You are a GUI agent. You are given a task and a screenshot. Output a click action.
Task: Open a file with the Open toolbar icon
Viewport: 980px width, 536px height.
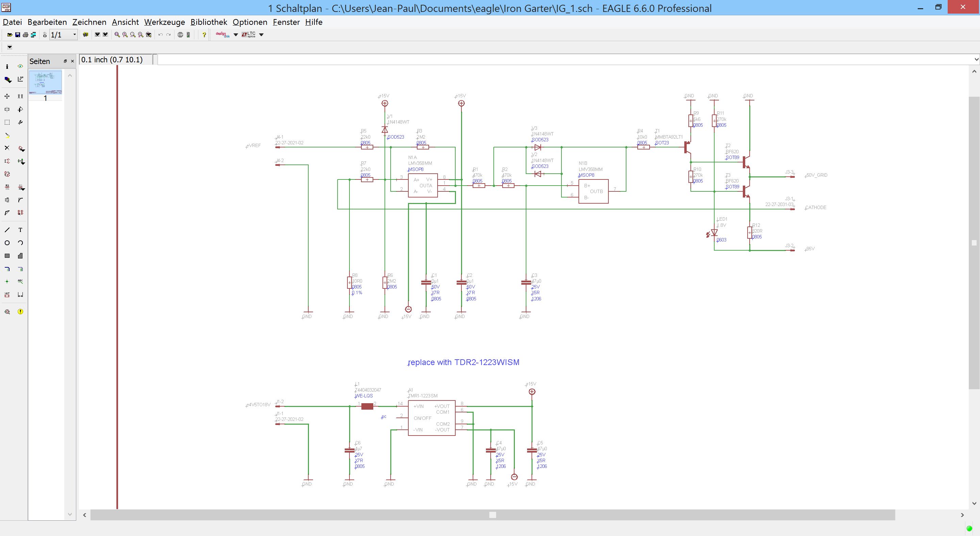[x=10, y=35]
